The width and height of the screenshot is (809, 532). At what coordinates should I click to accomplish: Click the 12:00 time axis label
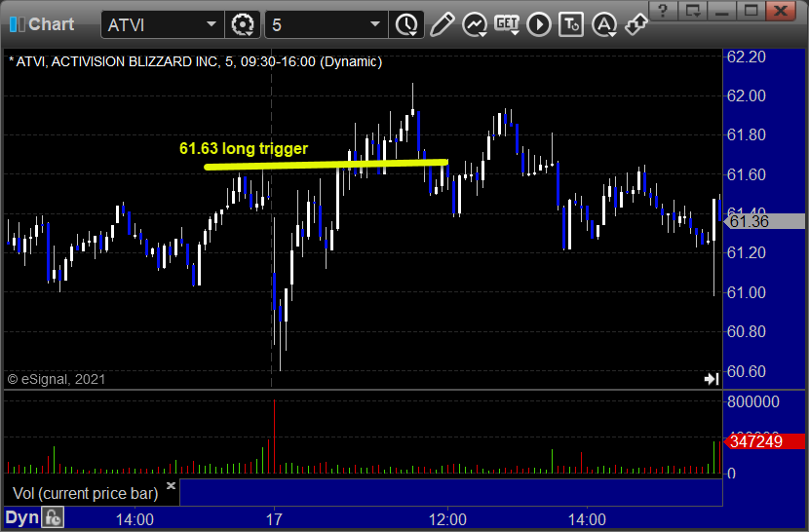click(447, 519)
